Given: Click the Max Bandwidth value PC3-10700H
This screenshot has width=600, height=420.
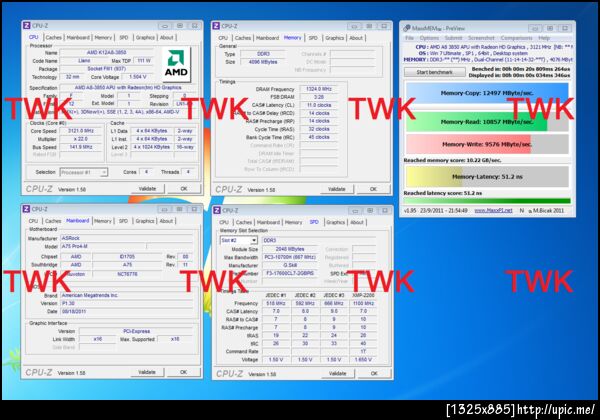Looking at the screenshot, I should click(290, 257).
